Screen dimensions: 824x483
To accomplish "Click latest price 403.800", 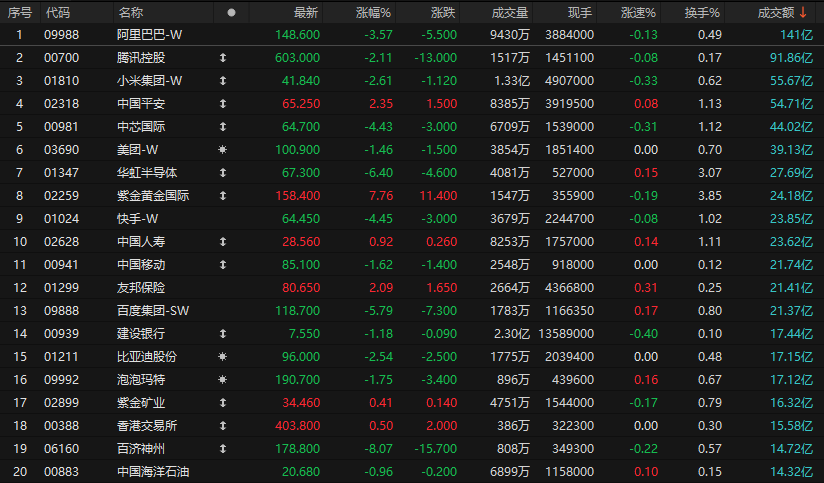I will (x=297, y=426).
